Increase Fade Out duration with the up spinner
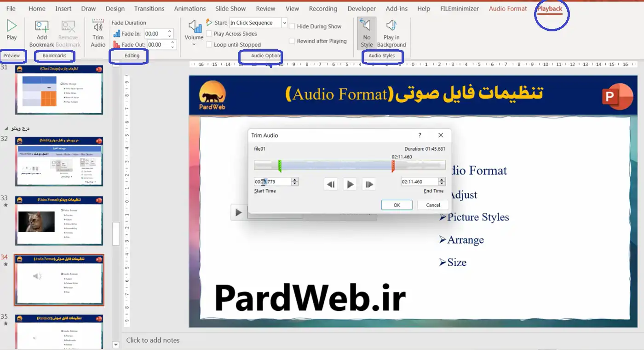644x350 pixels. (173, 42)
